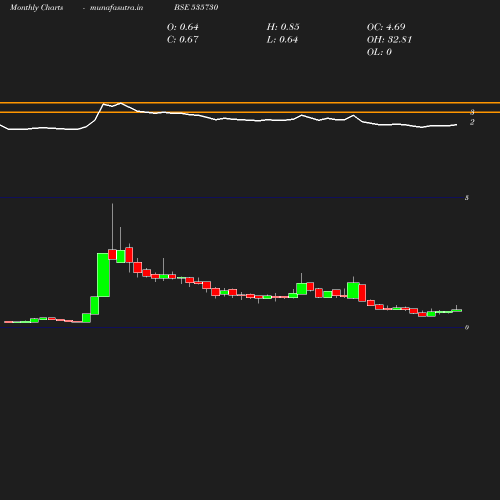Click the 'OC: 4.69' reading
The image size is (500, 500).
386,27
